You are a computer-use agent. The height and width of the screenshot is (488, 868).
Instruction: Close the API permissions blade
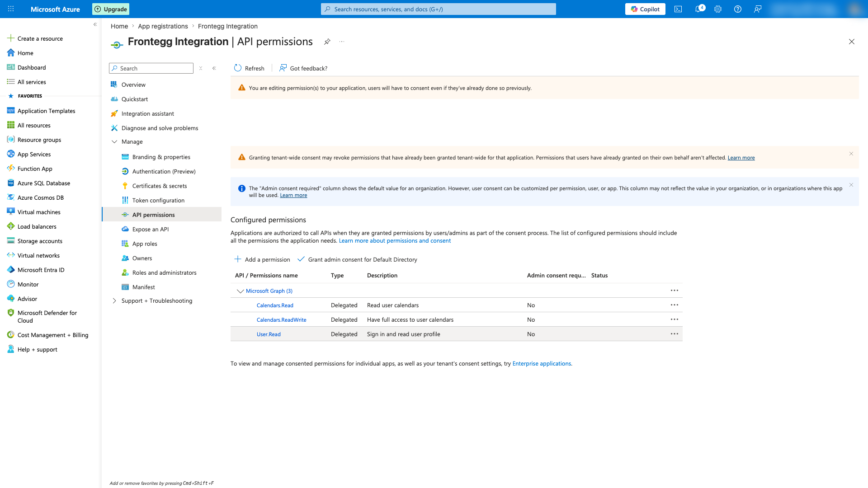point(852,42)
